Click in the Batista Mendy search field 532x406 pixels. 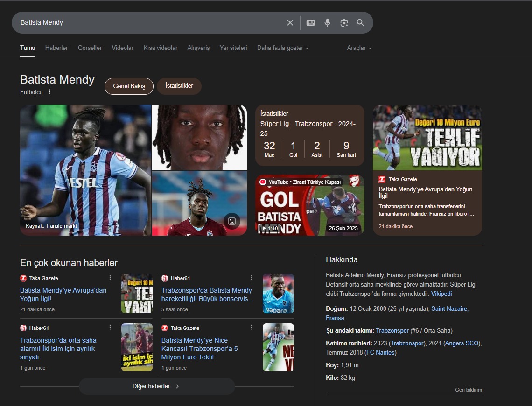point(149,23)
